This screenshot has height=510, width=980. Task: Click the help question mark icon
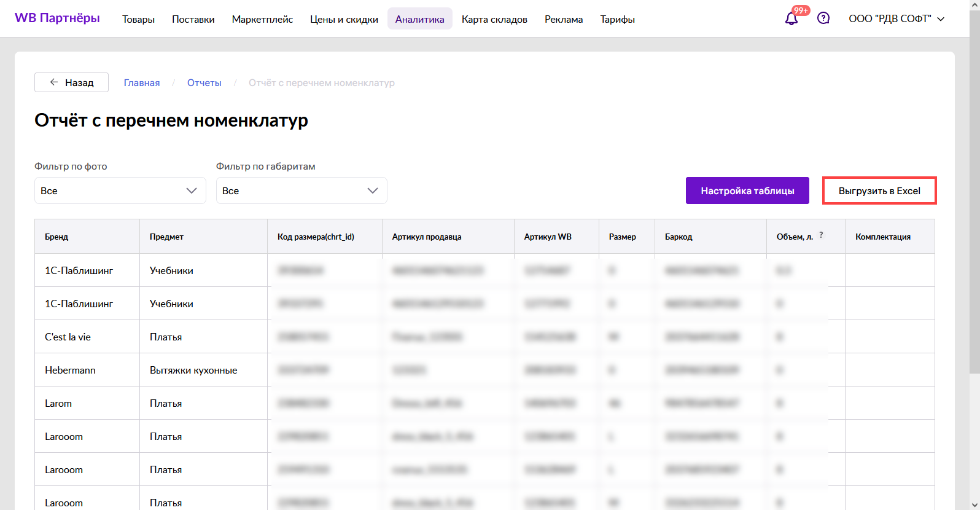pyautogui.click(x=823, y=18)
